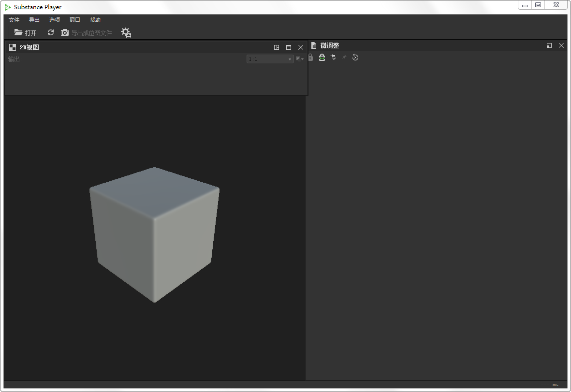This screenshot has width=571, height=392.
Task: Open the flag dropdown next to zoom selector
Action: tap(299, 58)
